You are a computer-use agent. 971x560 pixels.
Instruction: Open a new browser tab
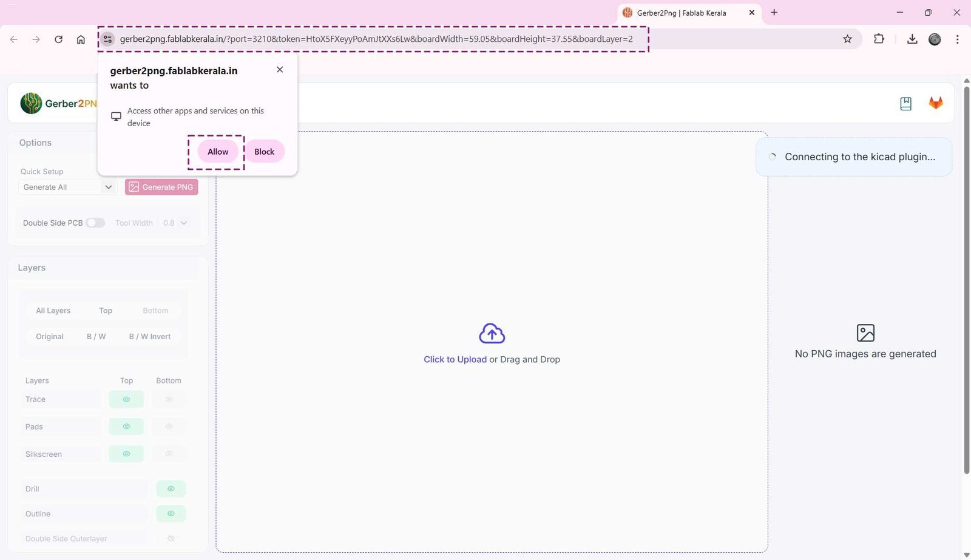pyautogui.click(x=774, y=12)
